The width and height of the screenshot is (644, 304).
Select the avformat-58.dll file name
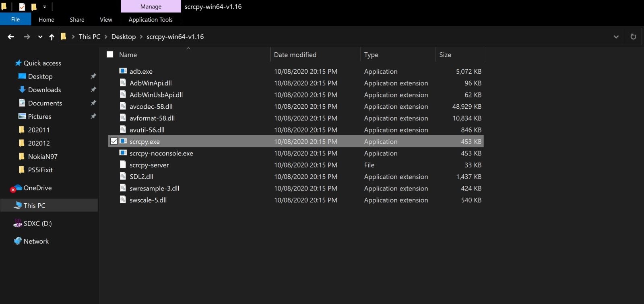[152, 118]
